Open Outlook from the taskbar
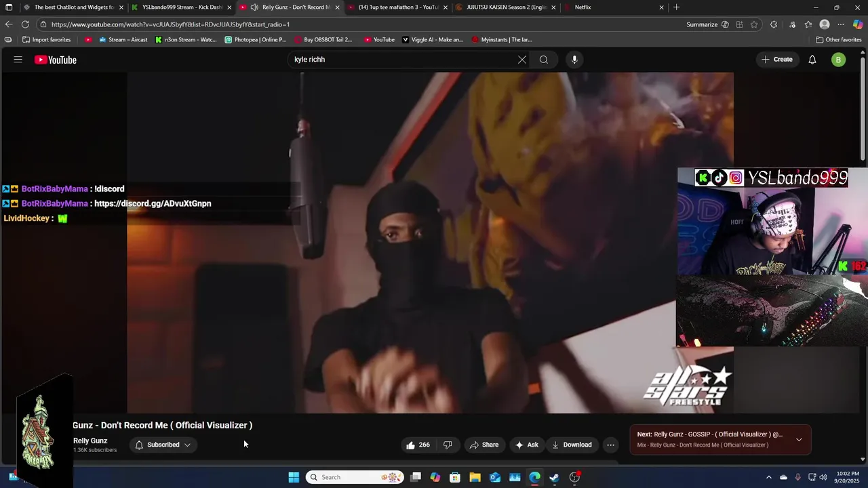Viewport: 868px width, 488px height. tap(495, 477)
